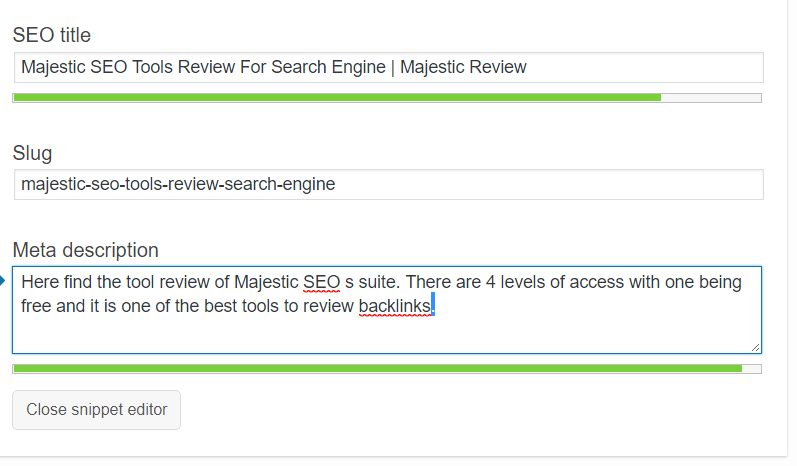Click the underlined word SEO in description
The height and width of the screenshot is (466, 797).
(x=322, y=282)
